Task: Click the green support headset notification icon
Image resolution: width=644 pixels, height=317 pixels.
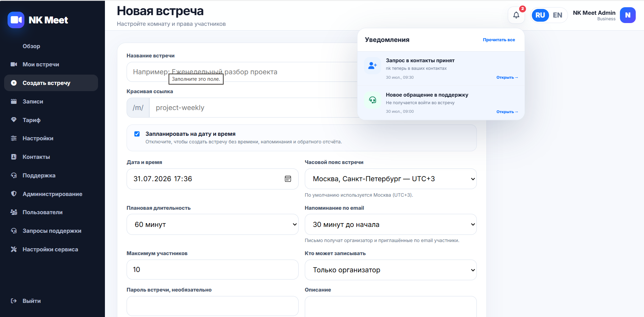Action: pos(373,100)
